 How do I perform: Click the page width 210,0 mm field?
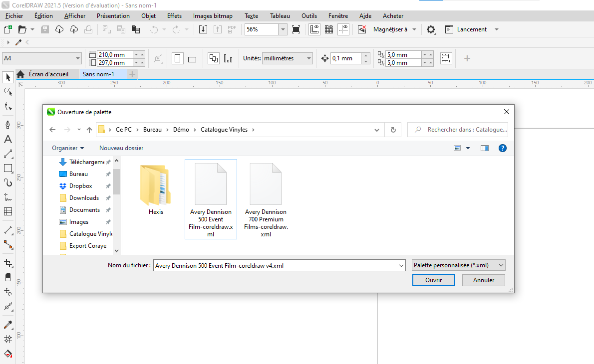pyautogui.click(x=115, y=54)
